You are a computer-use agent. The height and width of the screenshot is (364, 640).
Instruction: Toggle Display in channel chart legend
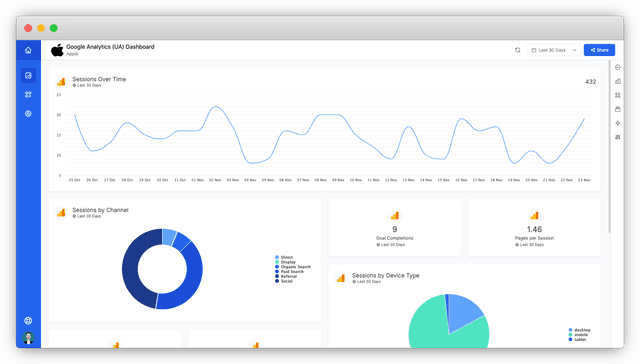click(285, 262)
